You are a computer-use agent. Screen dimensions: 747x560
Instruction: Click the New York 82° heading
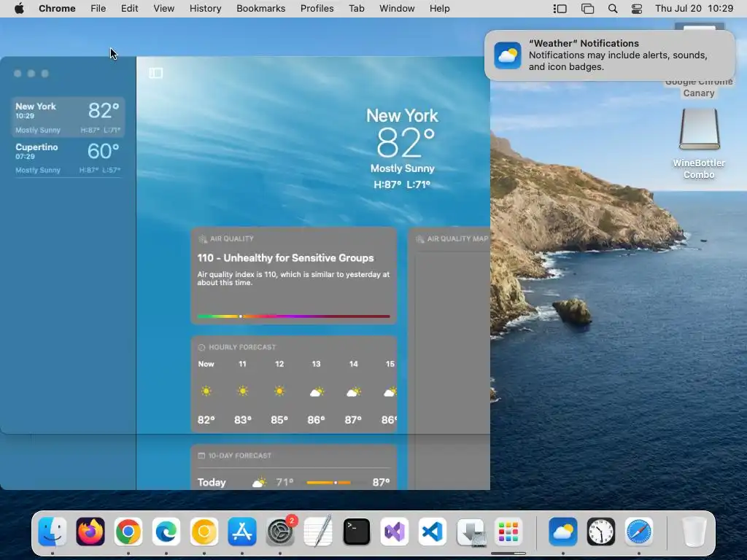tap(403, 134)
